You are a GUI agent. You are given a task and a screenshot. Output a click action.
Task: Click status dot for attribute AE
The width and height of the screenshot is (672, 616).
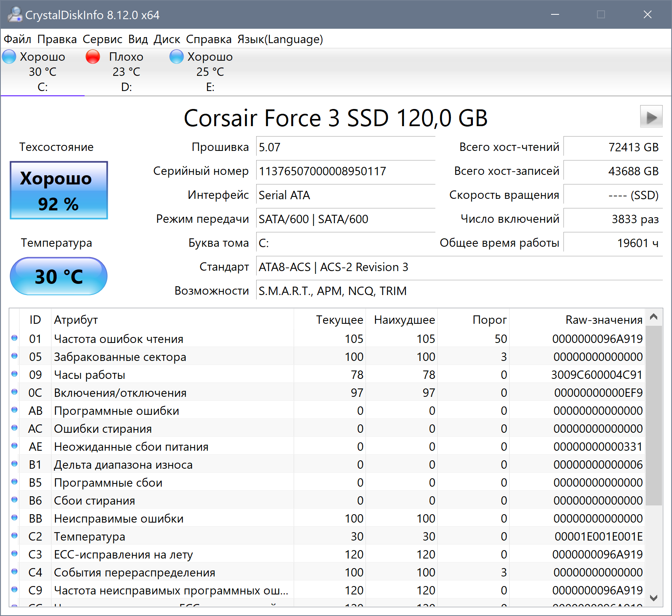coord(14,446)
